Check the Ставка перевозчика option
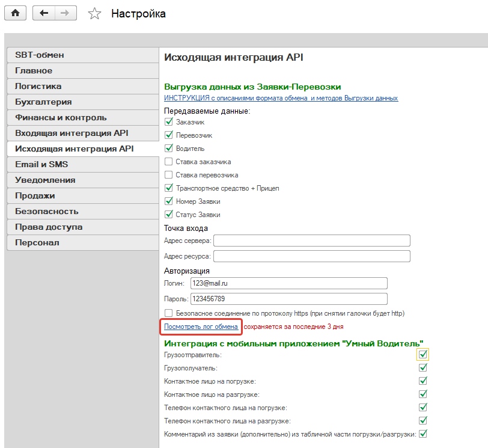The image size is (488, 448). (169, 174)
